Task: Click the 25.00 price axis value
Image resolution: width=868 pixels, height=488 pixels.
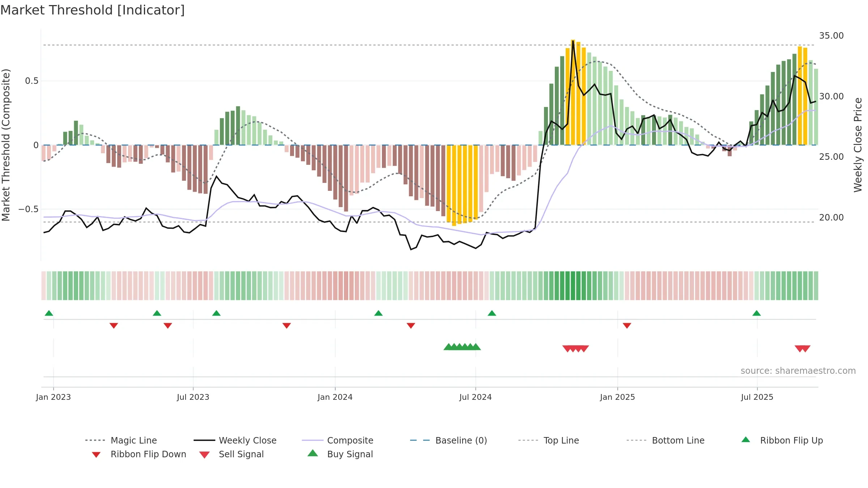Action: 831,157
